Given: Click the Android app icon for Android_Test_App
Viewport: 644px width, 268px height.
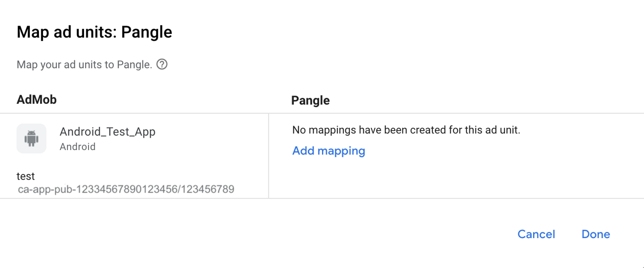Looking at the screenshot, I should tap(31, 138).
